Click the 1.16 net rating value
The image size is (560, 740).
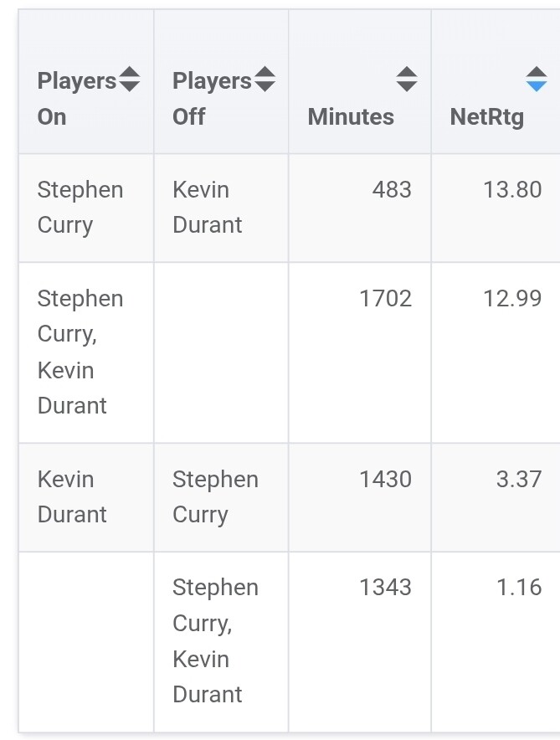pyautogui.click(x=519, y=588)
